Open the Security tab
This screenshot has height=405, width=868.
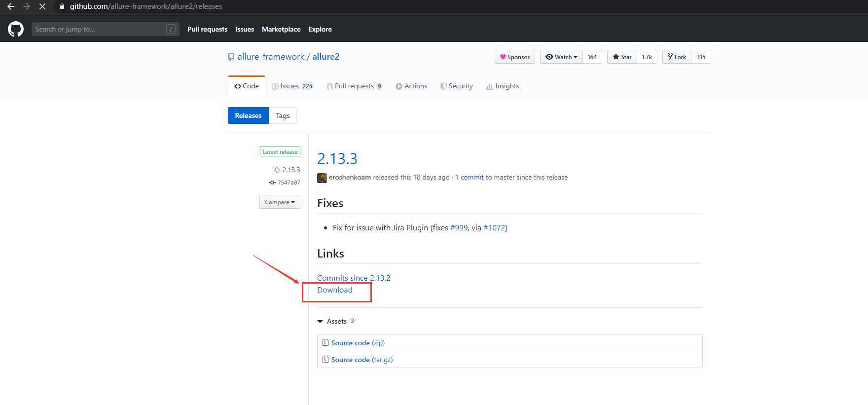(x=456, y=86)
